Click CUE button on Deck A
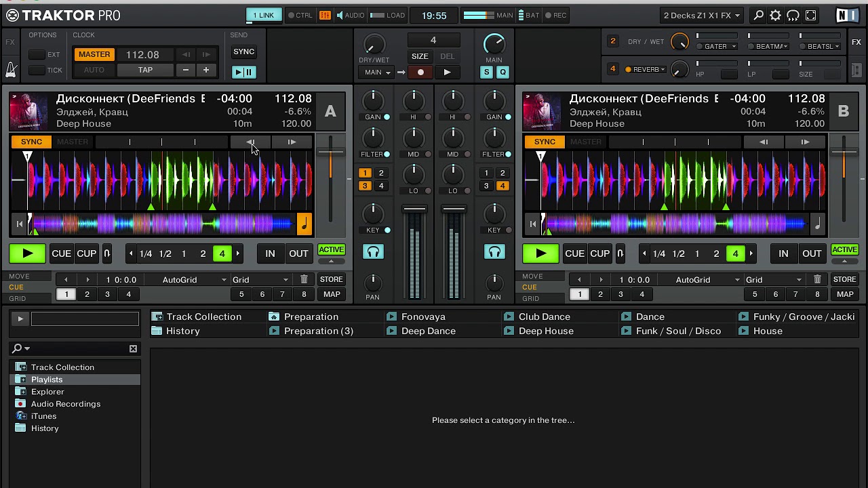Viewport: 868px width, 488px height. pos(61,253)
